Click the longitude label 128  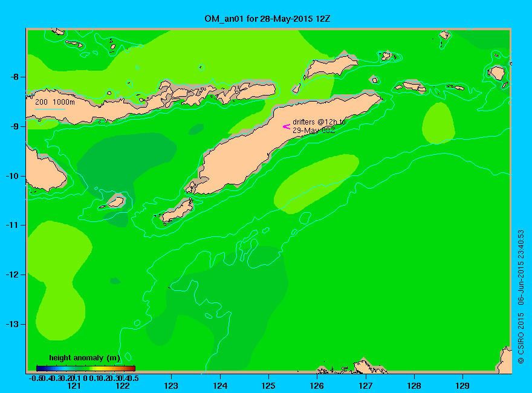tap(414, 386)
